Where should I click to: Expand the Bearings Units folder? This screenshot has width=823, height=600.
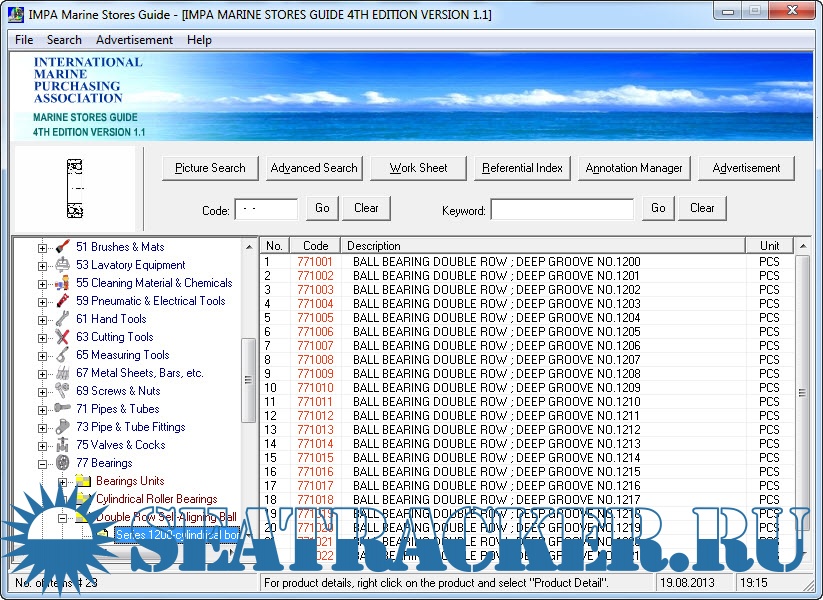(62, 481)
